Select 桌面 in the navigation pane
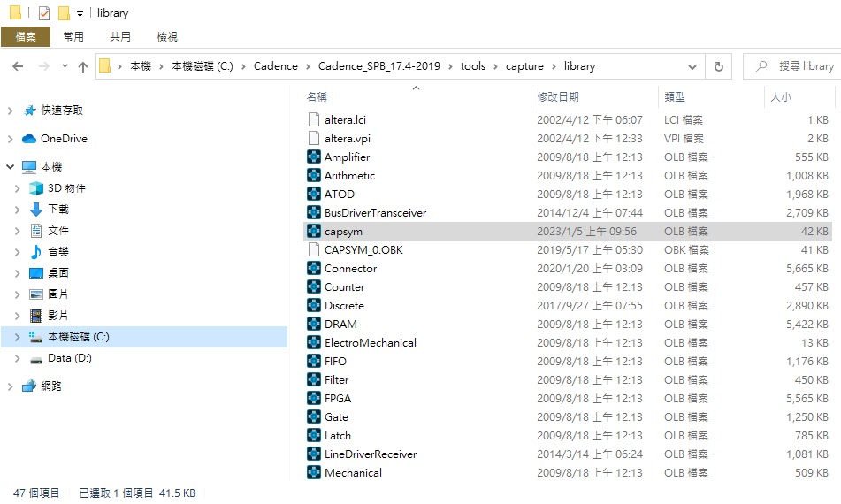 point(58,273)
